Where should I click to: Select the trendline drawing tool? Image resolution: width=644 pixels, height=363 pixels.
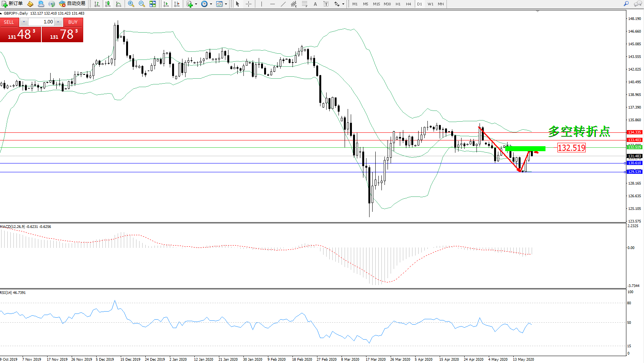point(283,4)
